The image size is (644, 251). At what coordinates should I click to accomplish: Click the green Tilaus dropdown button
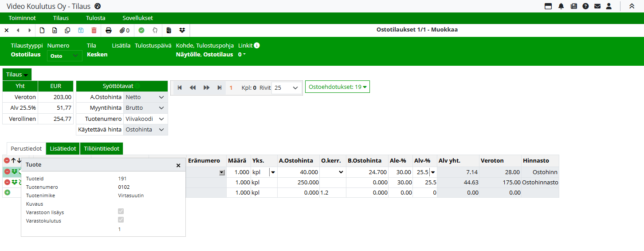[x=17, y=75]
